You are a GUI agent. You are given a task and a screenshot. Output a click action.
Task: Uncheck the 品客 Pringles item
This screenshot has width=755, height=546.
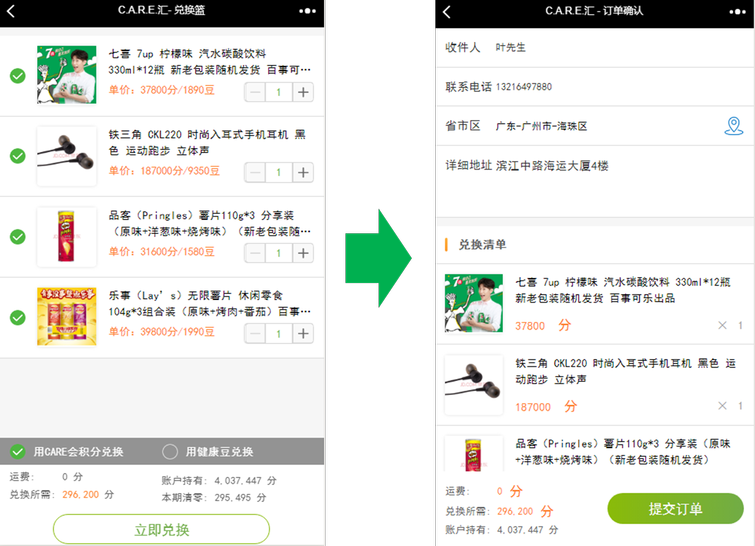[x=18, y=236]
